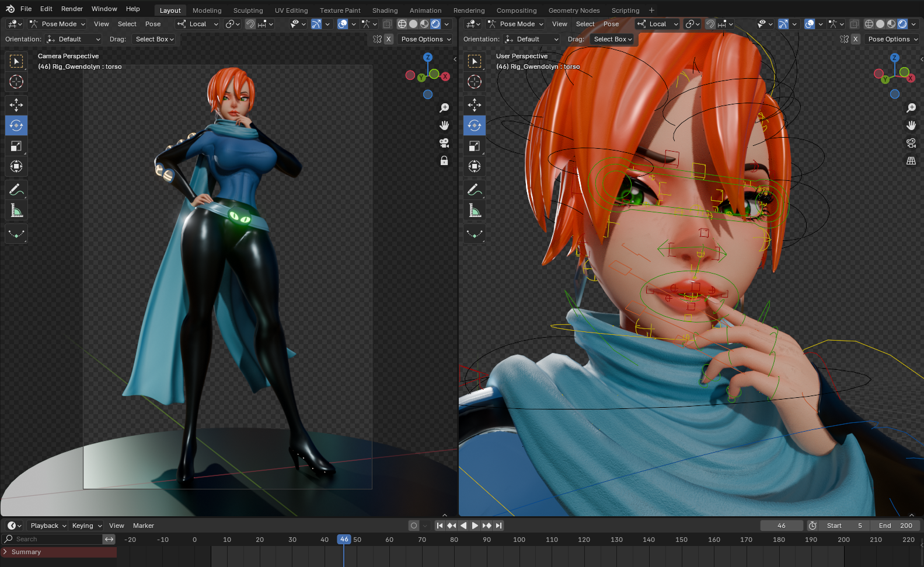Toggle gizmo display in left viewport
The height and width of the screenshot is (567, 924).
(316, 24)
